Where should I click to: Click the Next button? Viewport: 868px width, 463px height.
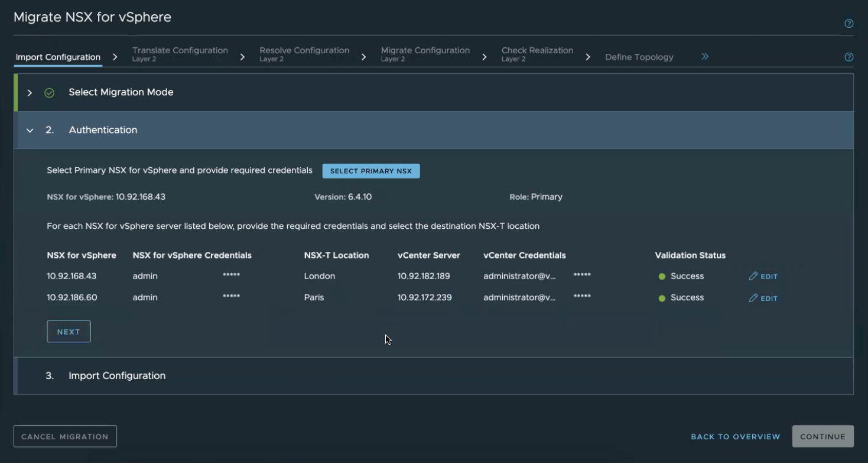click(69, 332)
